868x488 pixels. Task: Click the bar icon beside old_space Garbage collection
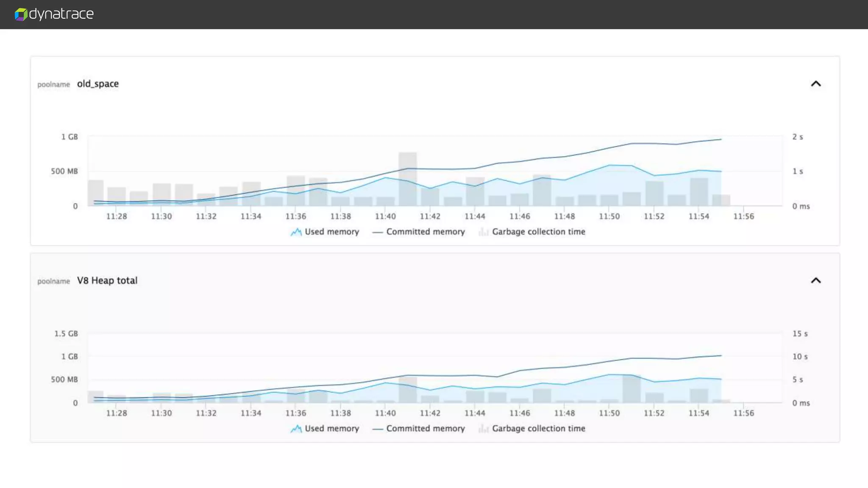[483, 232]
